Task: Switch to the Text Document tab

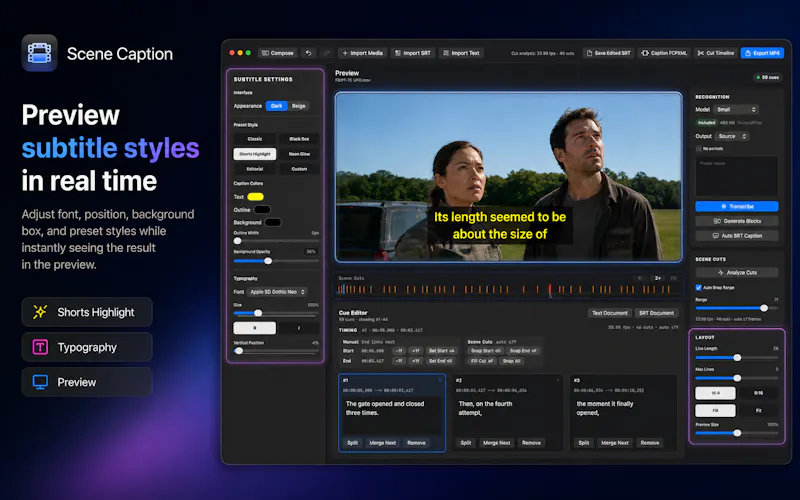Action: click(610, 313)
